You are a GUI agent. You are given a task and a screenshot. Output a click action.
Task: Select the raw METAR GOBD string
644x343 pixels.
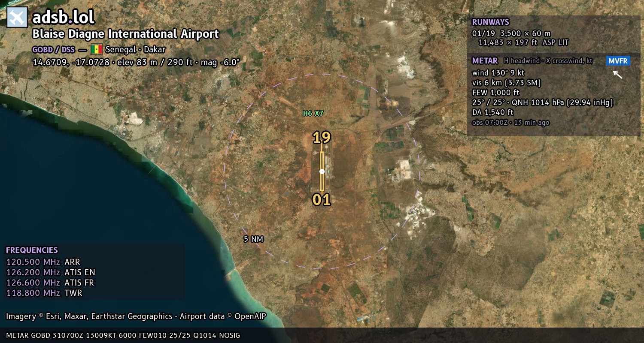[123, 335]
